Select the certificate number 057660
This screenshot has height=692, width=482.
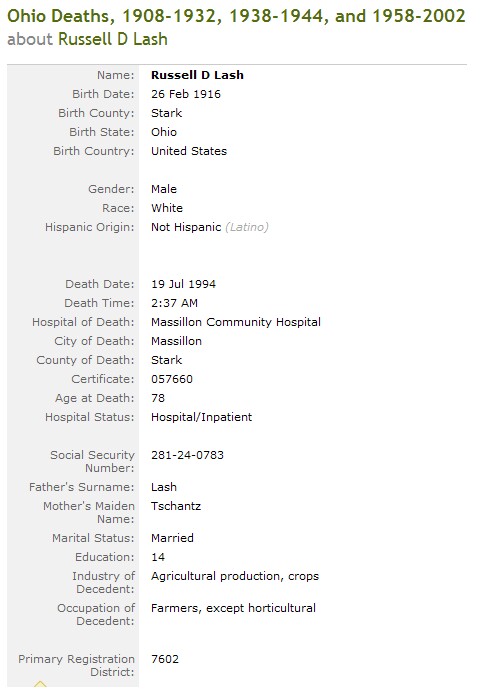(x=172, y=379)
